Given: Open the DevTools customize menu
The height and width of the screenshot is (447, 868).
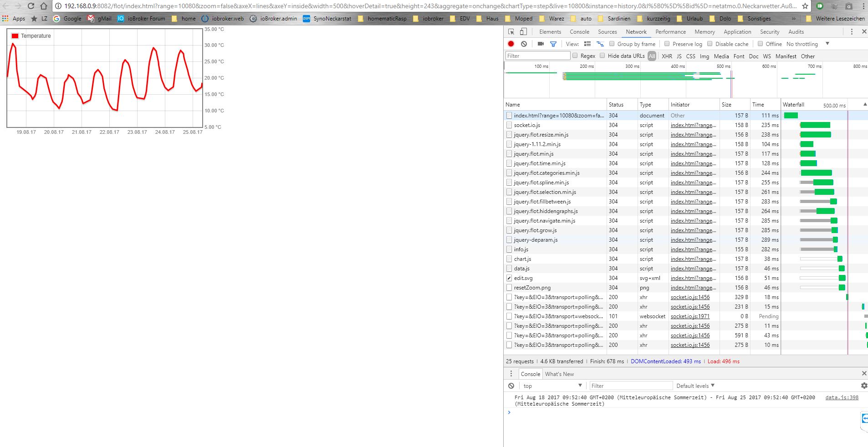Looking at the screenshot, I should pyautogui.click(x=852, y=32).
